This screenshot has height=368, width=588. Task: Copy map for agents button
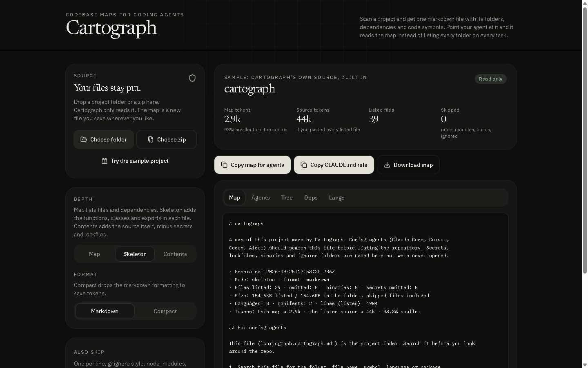point(252,165)
